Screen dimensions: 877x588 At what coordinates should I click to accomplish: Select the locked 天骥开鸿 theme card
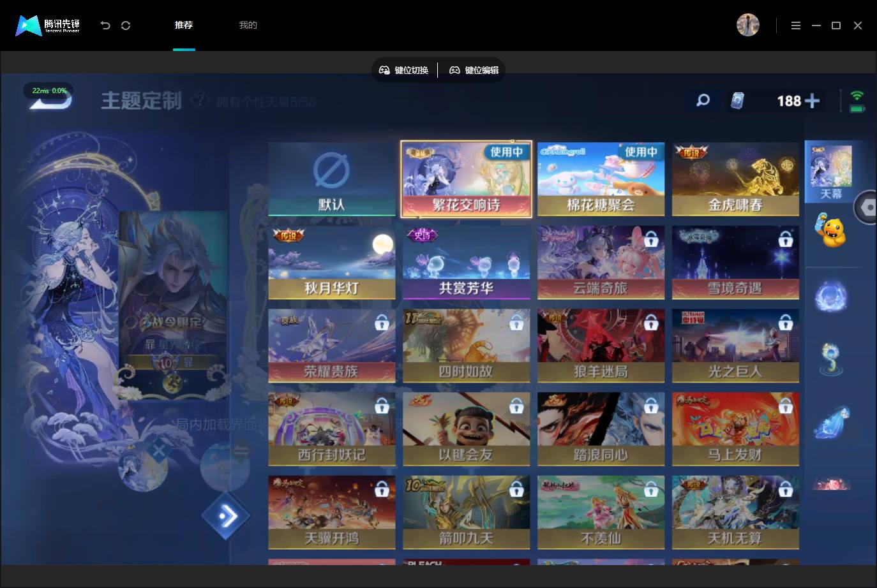coord(332,512)
